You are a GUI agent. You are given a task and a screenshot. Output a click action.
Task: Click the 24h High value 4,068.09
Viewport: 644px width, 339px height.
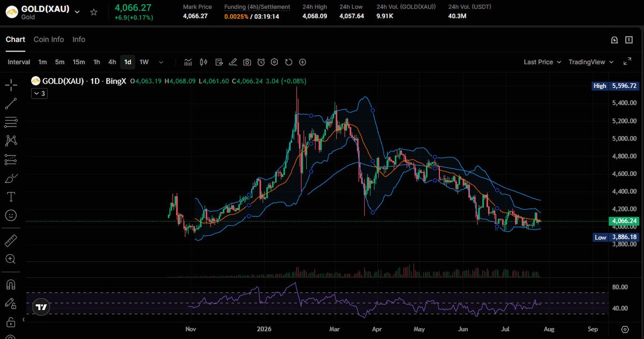pyautogui.click(x=315, y=17)
